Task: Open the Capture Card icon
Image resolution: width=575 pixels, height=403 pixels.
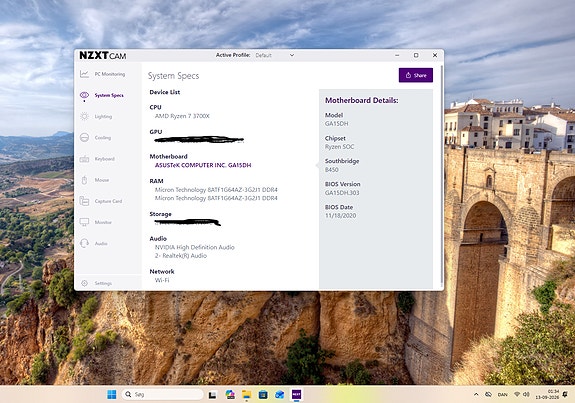Action: coord(84,201)
